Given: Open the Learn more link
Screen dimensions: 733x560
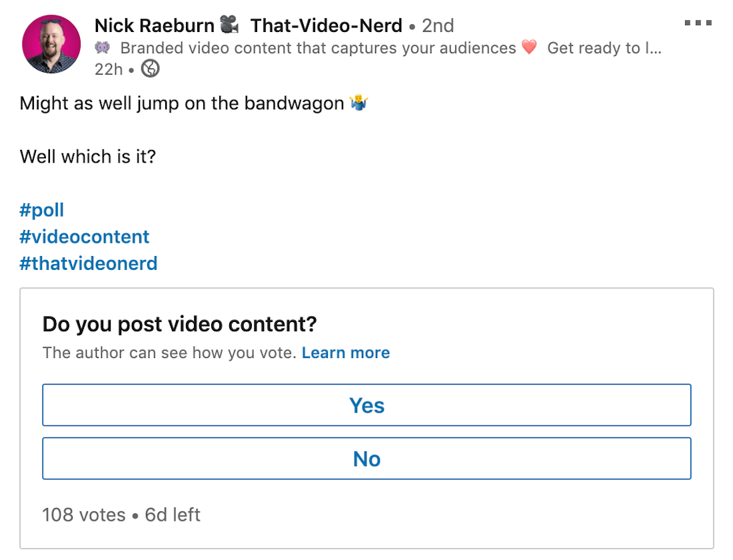Looking at the screenshot, I should (345, 353).
